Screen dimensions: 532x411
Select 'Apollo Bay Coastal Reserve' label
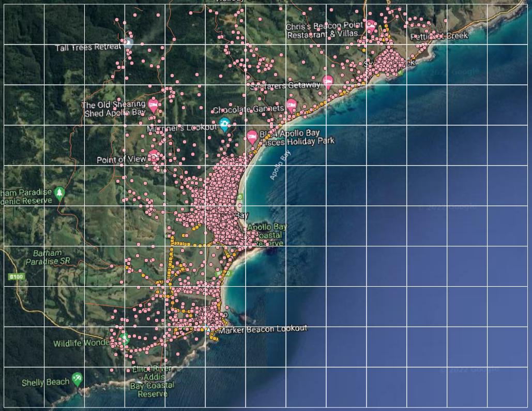(x=268, y=235)
